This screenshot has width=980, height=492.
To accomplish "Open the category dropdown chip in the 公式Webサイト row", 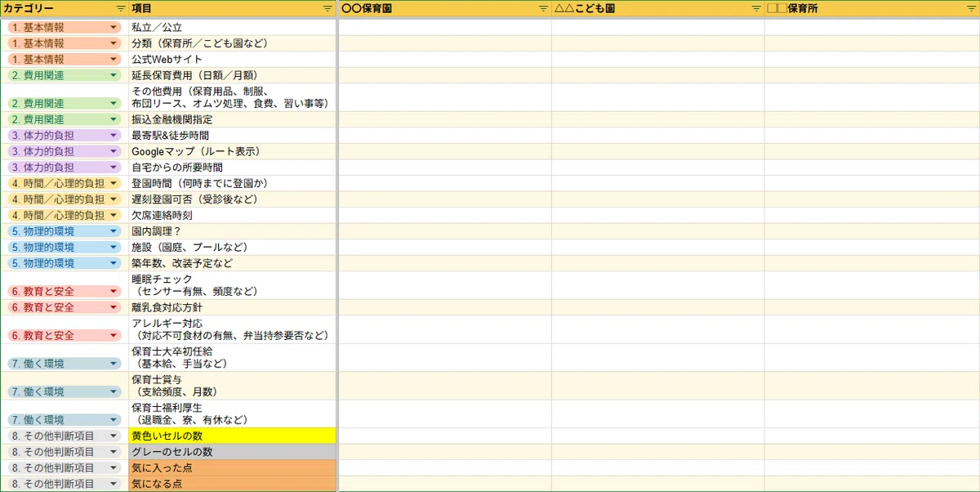I will point(65,59).
